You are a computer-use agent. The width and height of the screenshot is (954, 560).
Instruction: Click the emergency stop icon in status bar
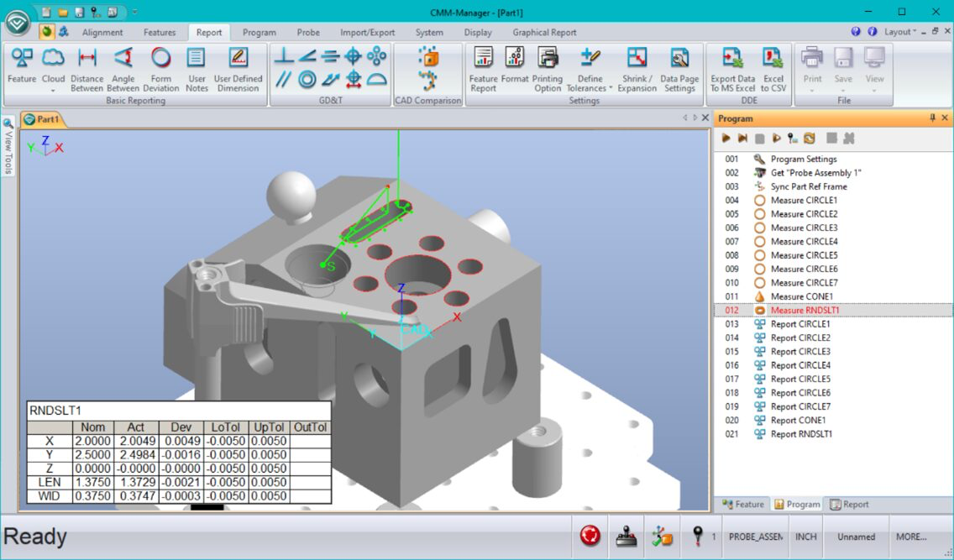coord(590,535)
